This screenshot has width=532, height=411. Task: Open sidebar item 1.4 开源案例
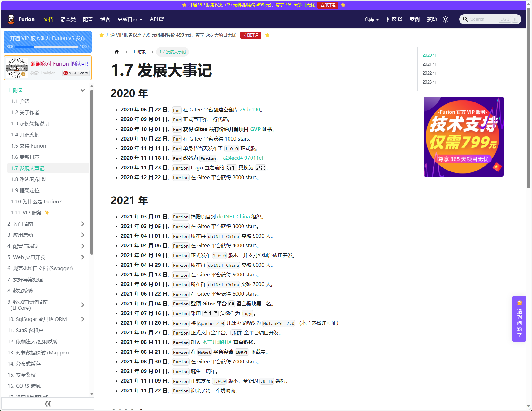pyautogui.click(x=48, y=135)
